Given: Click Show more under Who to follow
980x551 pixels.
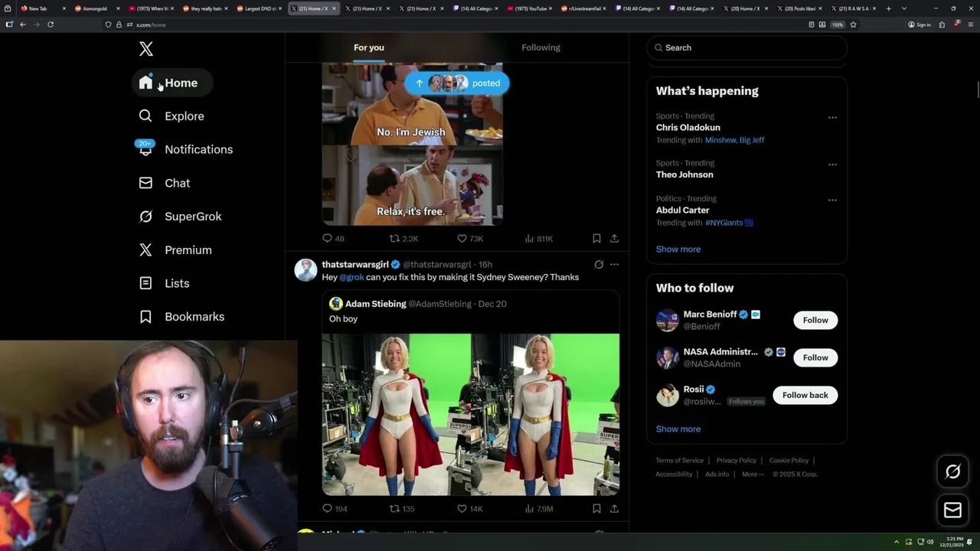Looking at the screenshot, I should click(678, 429).
